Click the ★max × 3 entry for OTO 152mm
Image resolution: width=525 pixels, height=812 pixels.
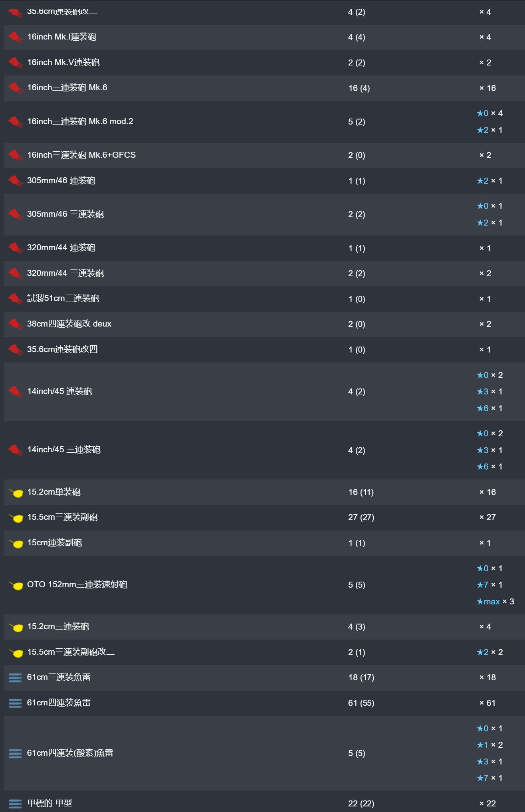(495, 602)
